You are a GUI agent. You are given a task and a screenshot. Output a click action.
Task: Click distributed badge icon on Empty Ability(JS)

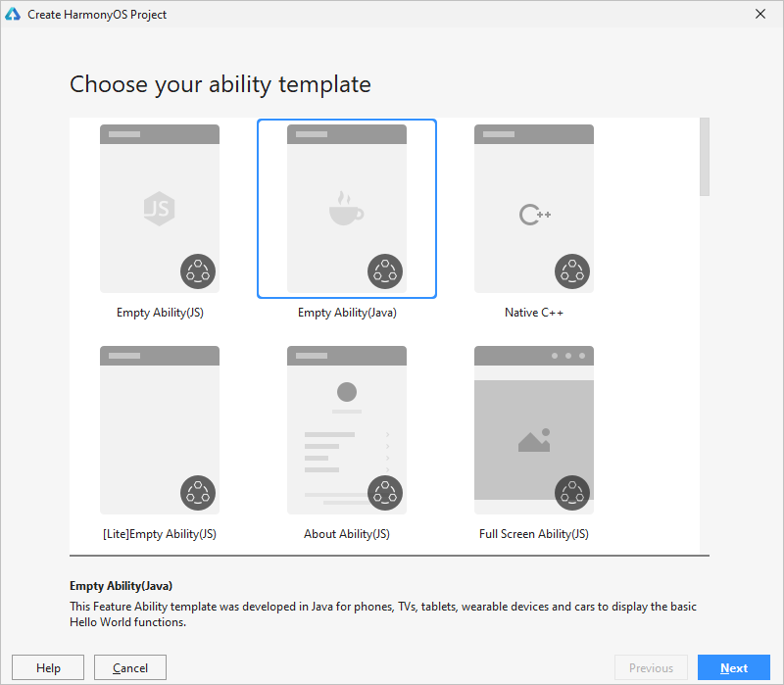(x=198, y=271)
